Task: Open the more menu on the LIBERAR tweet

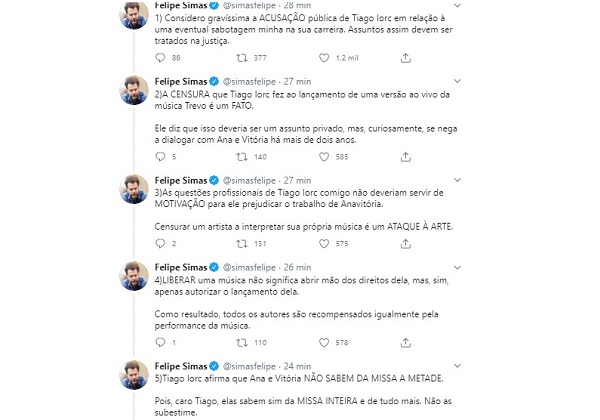Action: coord(457,267)
